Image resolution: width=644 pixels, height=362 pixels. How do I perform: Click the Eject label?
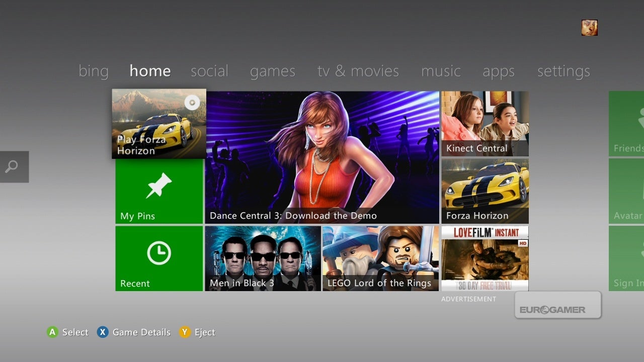(x=205, y=332)
